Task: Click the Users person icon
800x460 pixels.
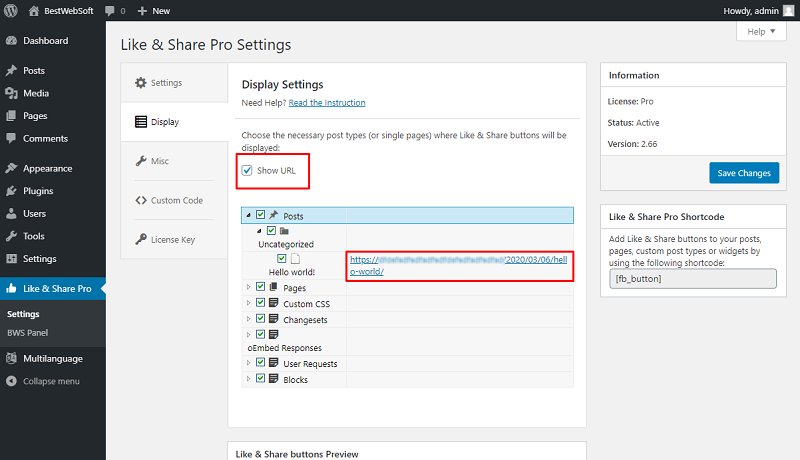Action: [11, 214]
